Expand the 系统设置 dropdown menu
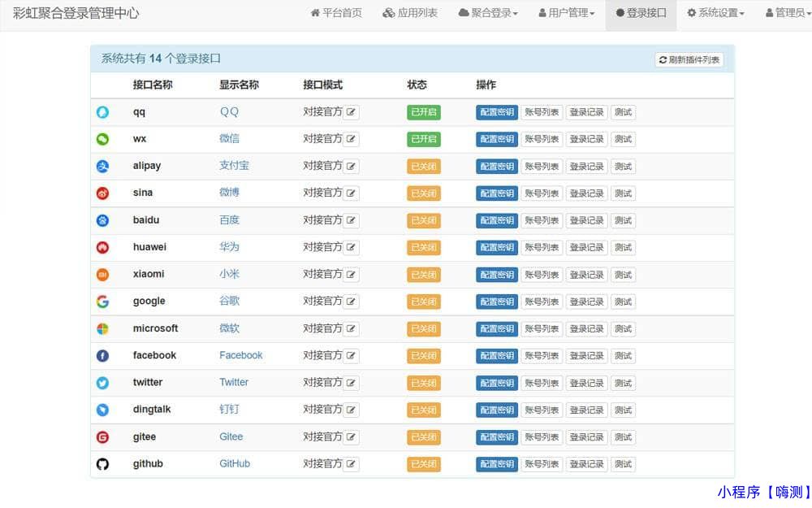The width and height of the screenshot is (812, 508). coord(715,13)
